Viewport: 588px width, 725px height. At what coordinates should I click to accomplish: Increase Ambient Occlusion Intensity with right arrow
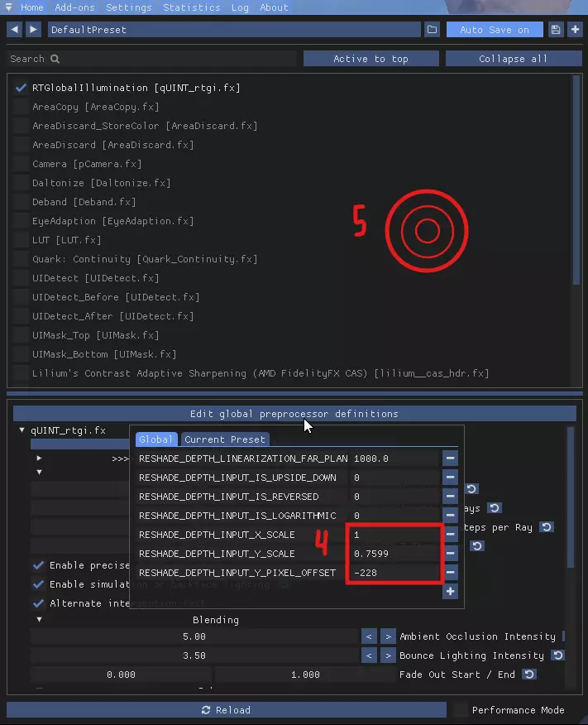(x=388, y=636)
